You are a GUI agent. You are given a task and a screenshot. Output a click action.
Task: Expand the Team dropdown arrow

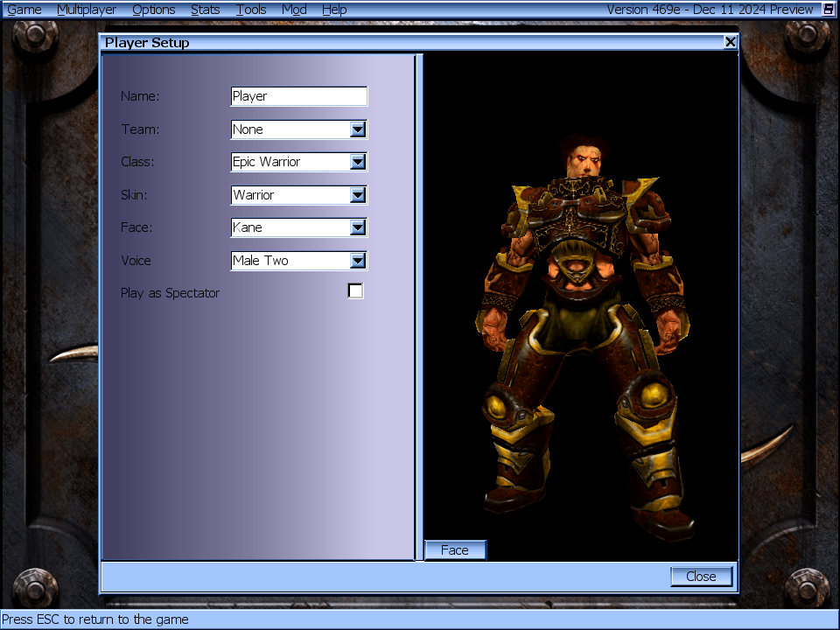(x=358, y=129)
